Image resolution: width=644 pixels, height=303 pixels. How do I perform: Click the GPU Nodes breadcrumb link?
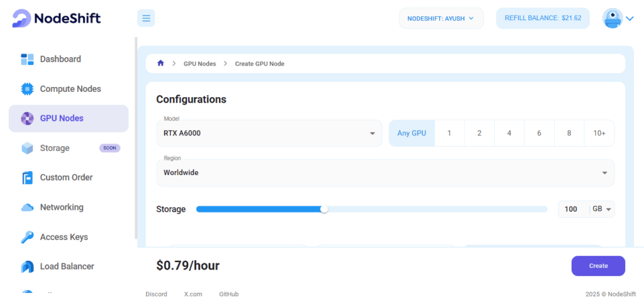(199, 64)
